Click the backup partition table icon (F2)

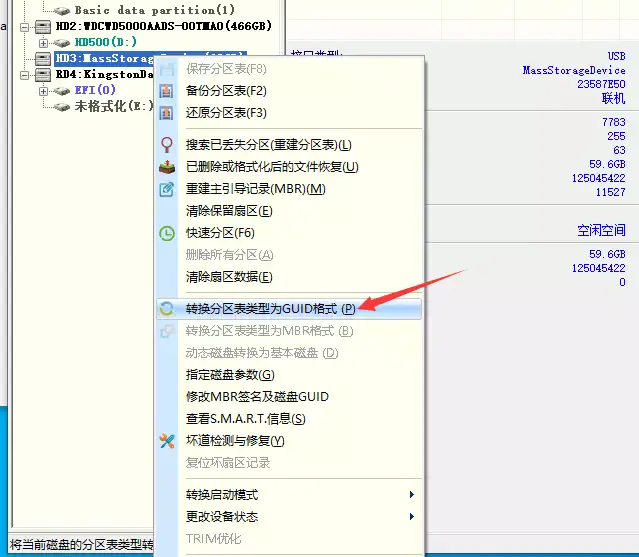tap(167, 91)
